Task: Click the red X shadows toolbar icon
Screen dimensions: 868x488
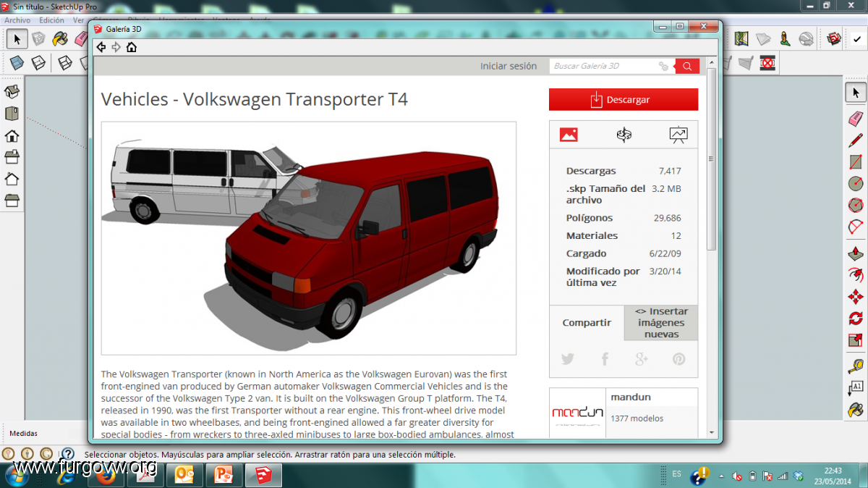Action: coord(767,63)
